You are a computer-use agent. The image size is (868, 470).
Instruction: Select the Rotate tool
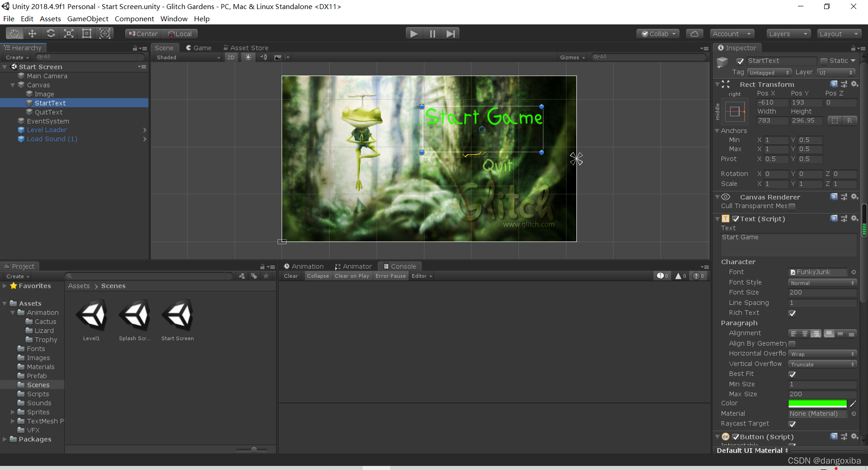[x=51, y=33]
